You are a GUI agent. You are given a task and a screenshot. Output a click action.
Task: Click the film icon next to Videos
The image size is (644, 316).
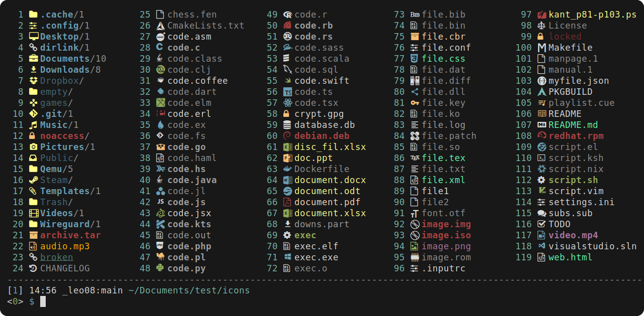34,214
